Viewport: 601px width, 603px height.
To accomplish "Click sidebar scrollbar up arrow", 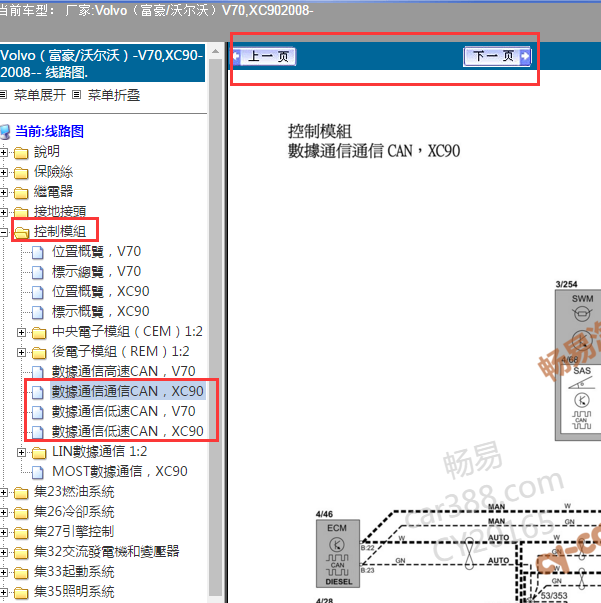I will [216, 51].
